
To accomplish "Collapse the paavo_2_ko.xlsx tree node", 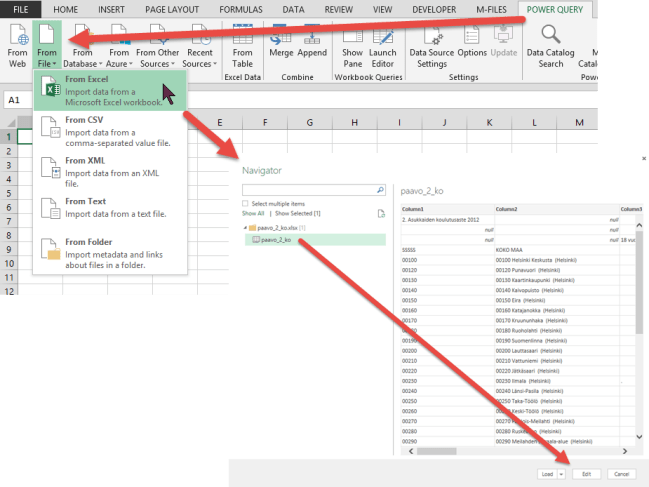I will coord(246,228).
